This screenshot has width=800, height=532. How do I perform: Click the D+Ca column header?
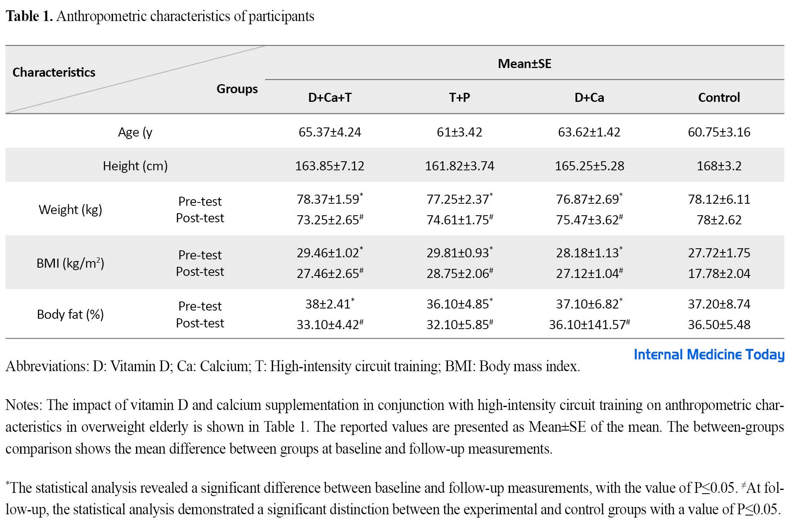click(589, 97)
